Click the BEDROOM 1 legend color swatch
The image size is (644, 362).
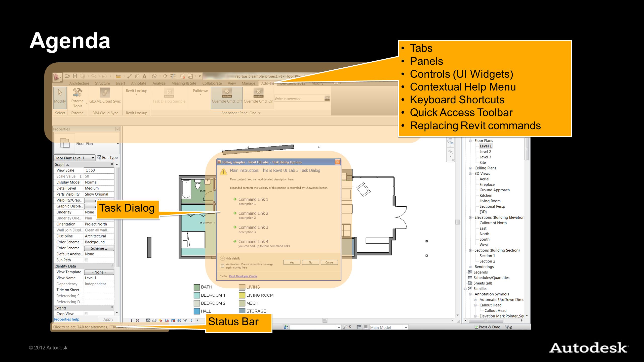(197, 295)
